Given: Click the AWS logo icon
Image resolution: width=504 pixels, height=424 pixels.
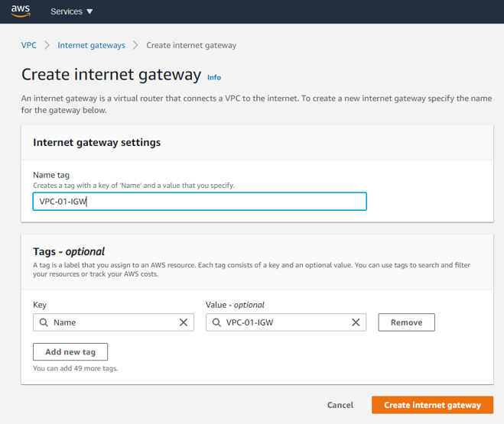Looking at the screenshot, I should tap(20, 11).
